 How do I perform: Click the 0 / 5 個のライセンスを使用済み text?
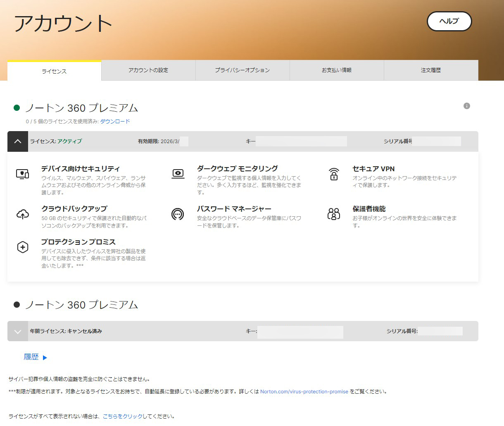(x=62, y=121)
